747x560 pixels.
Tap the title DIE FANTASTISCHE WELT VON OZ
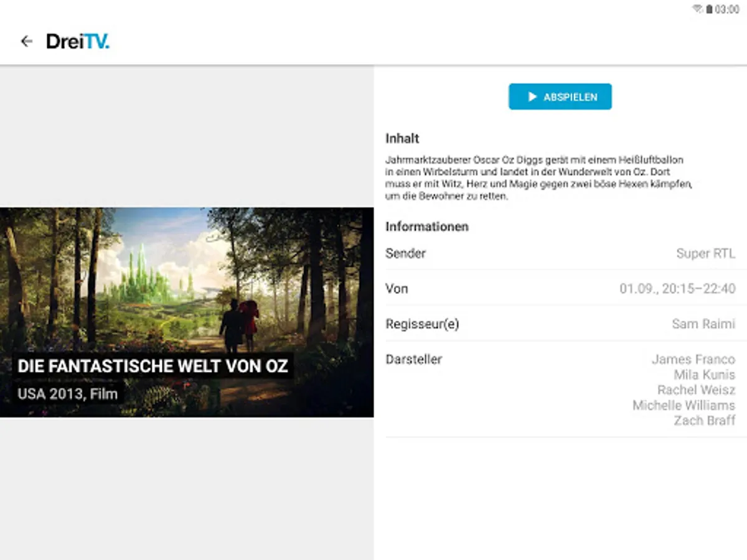[153, 366]
